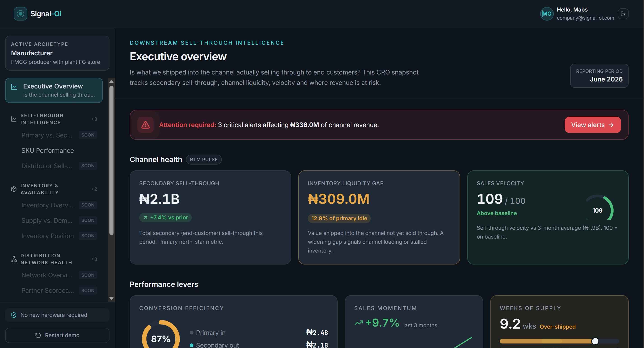Click the sidebar scrollbar thumb
Image resolution: width=644 pixels, height=348 pixels.
tap(111, 160)
